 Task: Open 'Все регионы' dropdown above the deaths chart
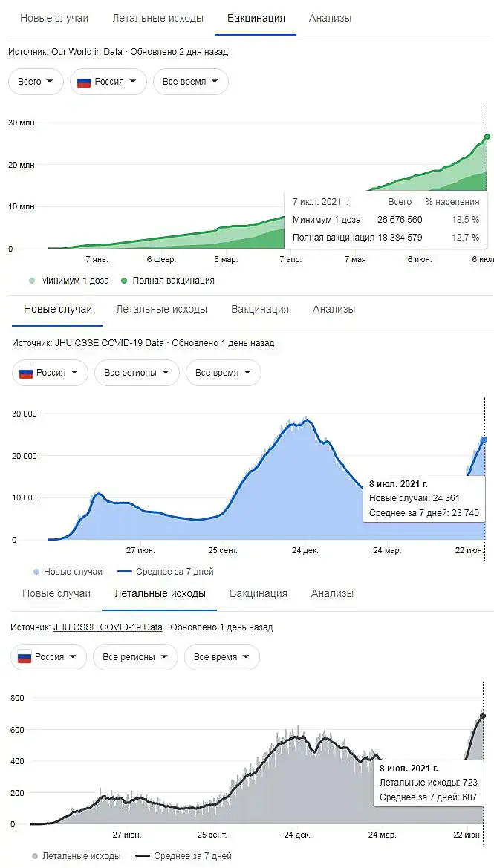135,657
